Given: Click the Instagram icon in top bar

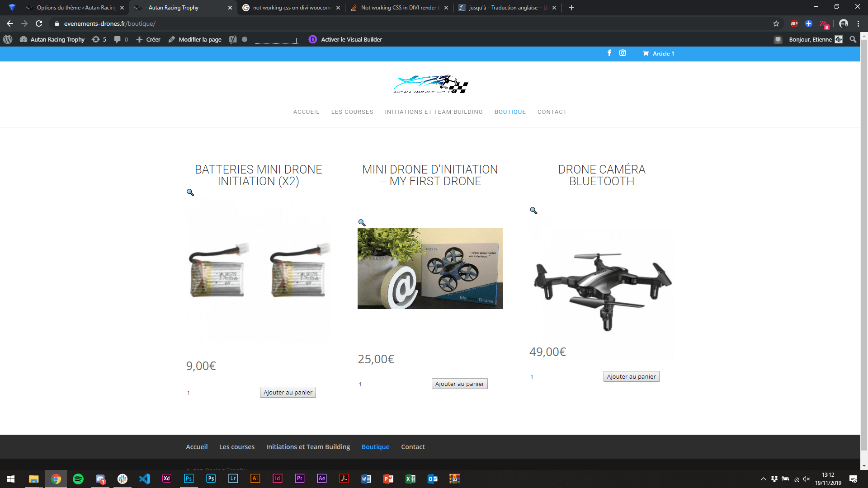Looking at the screenshot, I should point(623,53).
